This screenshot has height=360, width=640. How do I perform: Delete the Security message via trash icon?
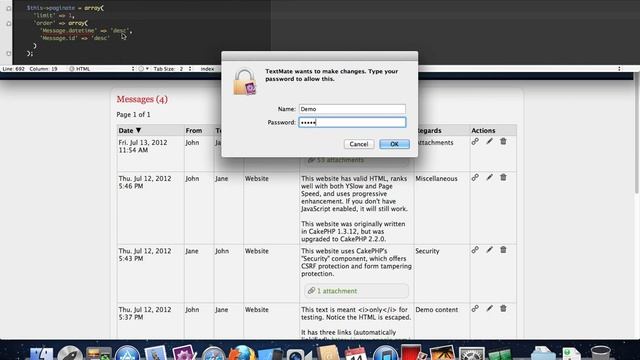point(503,249)
